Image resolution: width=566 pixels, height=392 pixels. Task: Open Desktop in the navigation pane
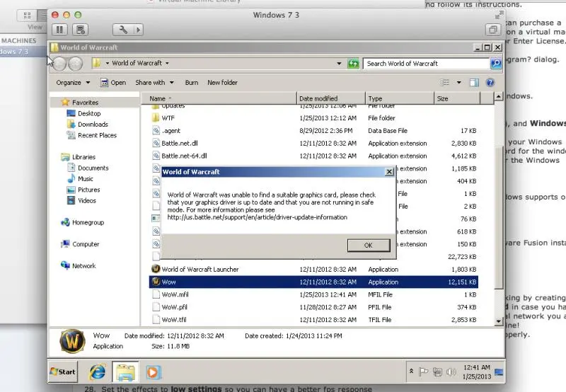pos(89,113)
